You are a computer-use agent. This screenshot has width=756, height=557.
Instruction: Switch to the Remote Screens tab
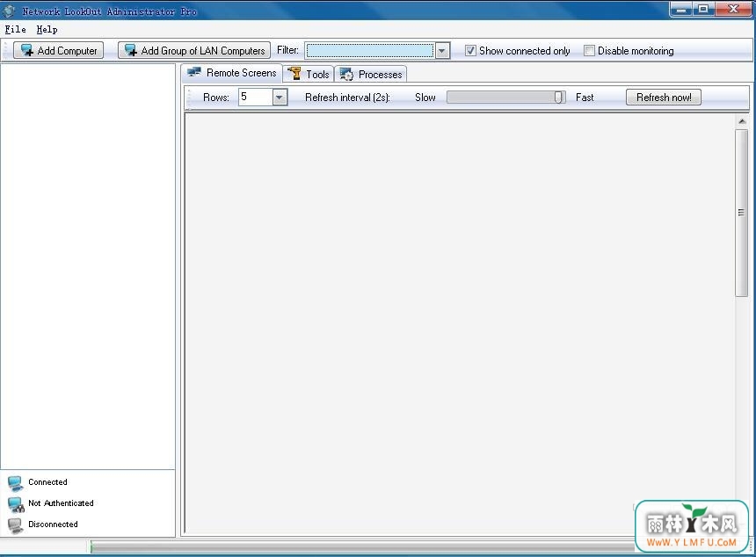coord(232,73)
